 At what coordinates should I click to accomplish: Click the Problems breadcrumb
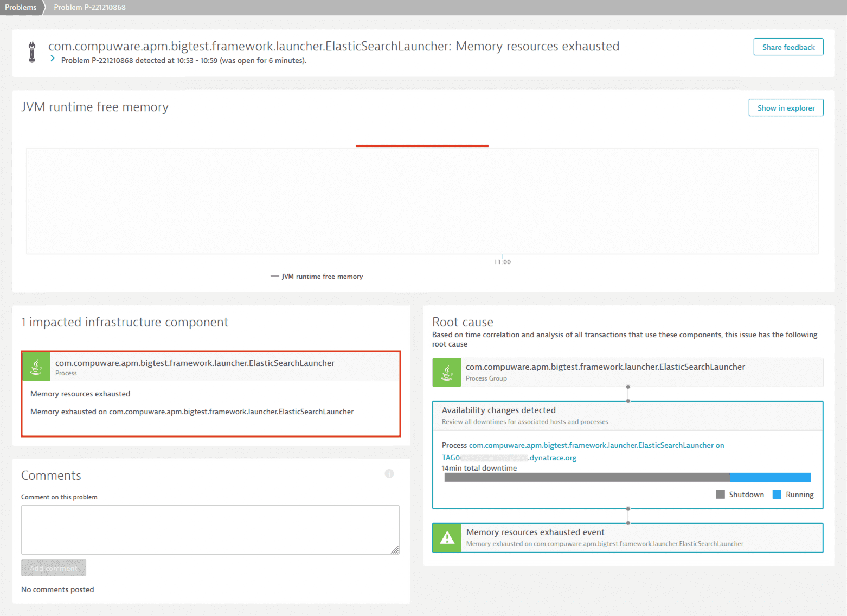(x=21, y=7)
